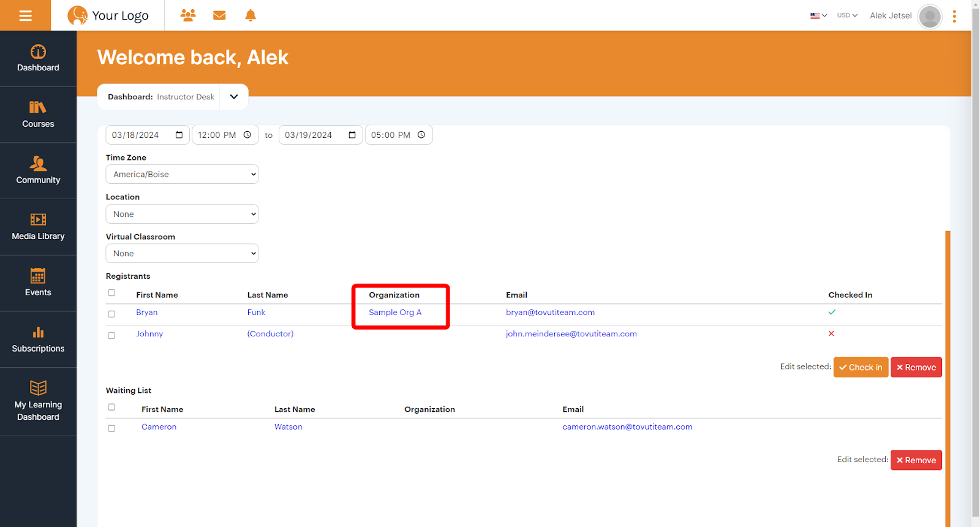Click Remove button for waiting list
This screenshot has width=980, height=527.
(x=916, y=460)
